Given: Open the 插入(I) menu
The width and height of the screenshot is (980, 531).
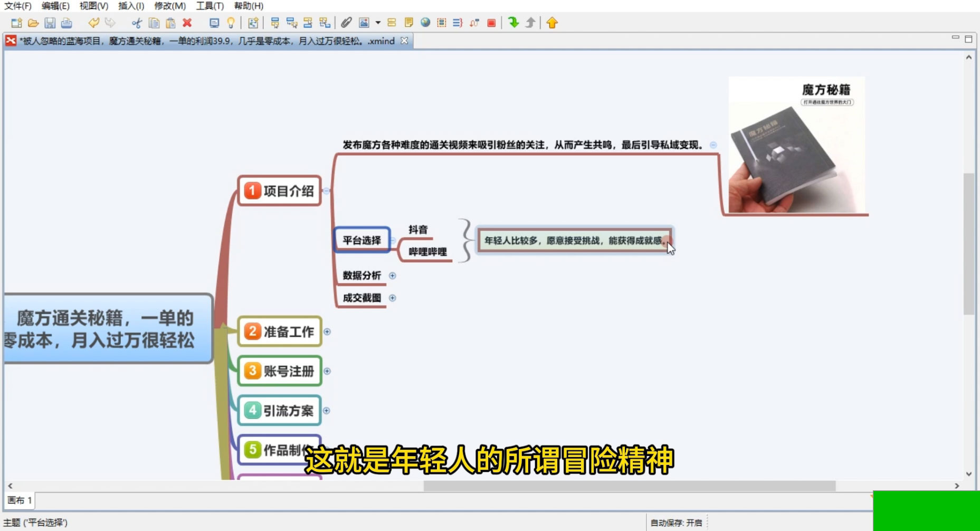Looking at the screenshot, I should 131,6.
